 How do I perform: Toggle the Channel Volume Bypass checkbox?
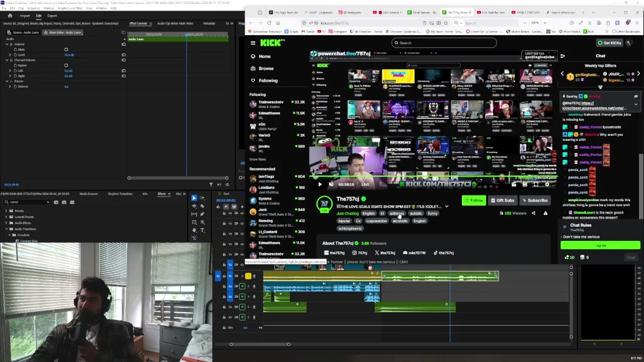coord(66,65)
